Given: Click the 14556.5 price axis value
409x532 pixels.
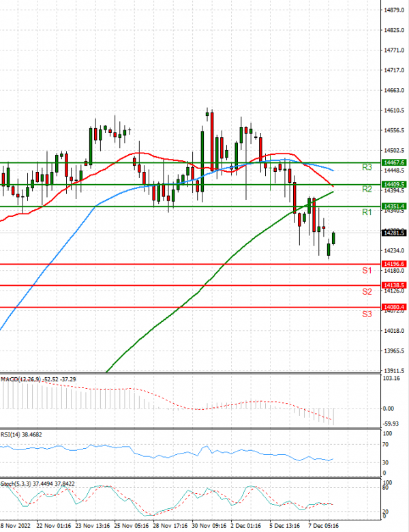Looking at the screenshot, I should 394,130.
